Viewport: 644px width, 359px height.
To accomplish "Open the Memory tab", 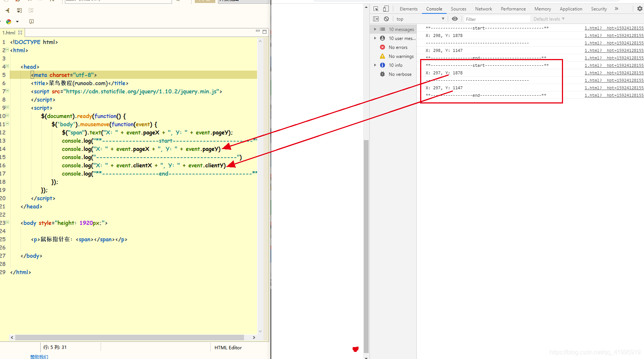I will 543,9.
